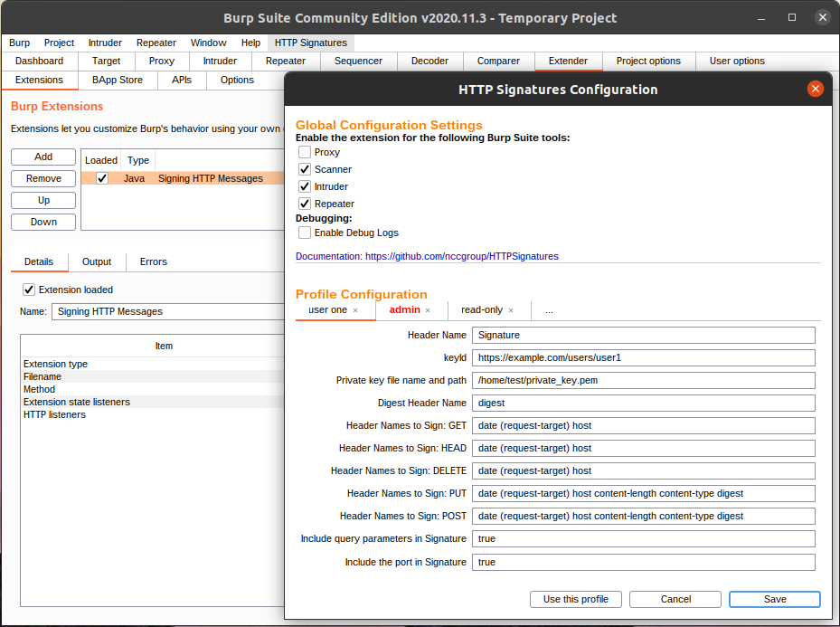Edit Header Names to Sign: GET field
This screenshot has height=627, width=840.
(644, 425)
